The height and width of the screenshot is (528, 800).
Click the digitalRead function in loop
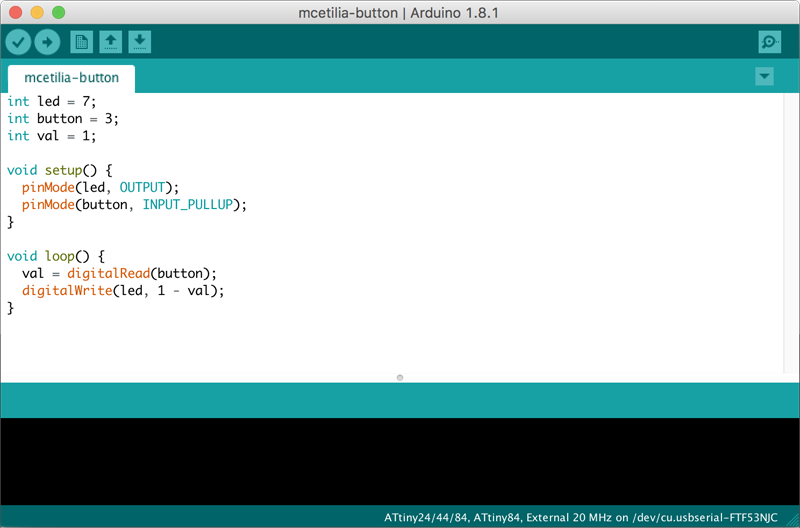coord(109,273)
